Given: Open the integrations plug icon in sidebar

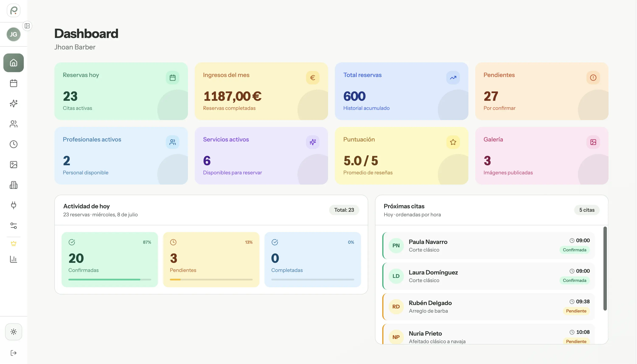Looking at the screenshot, I should point(14,205).
